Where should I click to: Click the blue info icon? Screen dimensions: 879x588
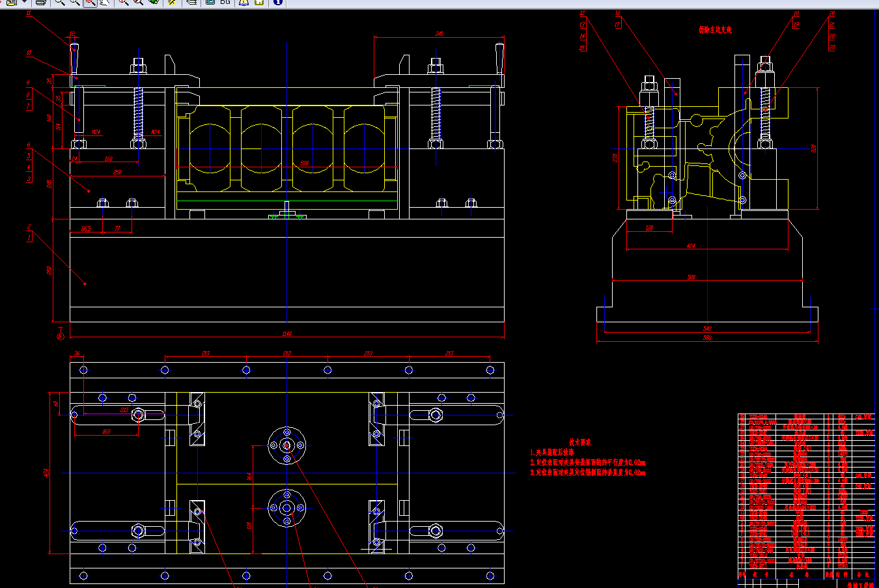coord(277,3)
